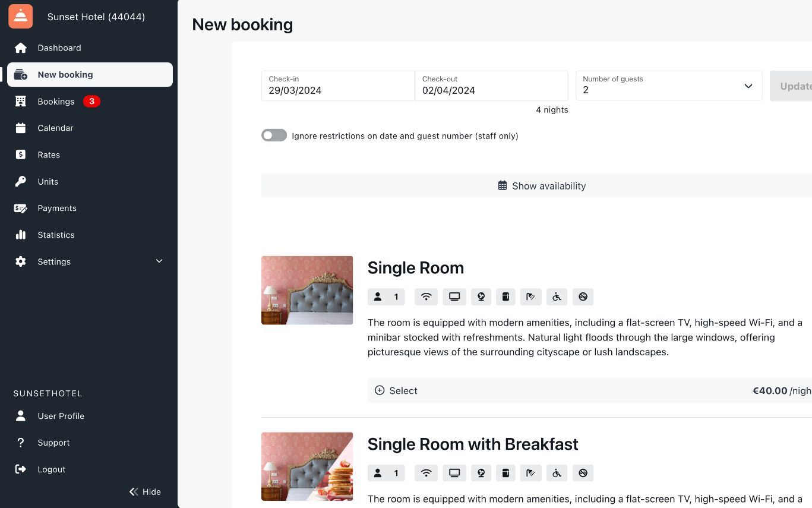Click the fan icon for Single Room with Breakfast
812x508 pixels.
point(481,474)
